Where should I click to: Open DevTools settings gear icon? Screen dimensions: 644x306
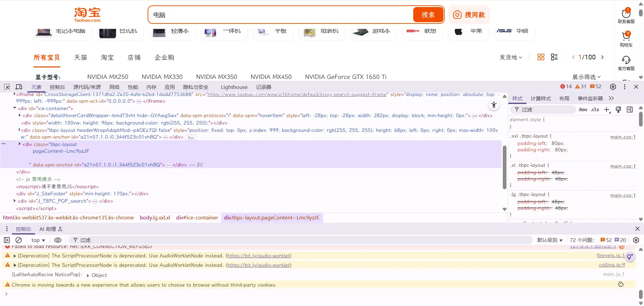613,87
